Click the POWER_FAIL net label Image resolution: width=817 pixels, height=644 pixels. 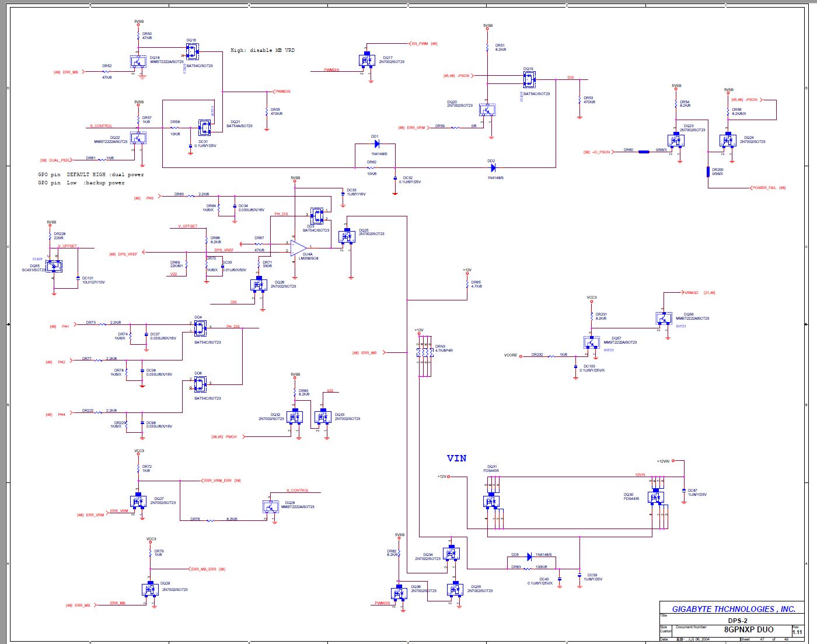click(764, 188)
